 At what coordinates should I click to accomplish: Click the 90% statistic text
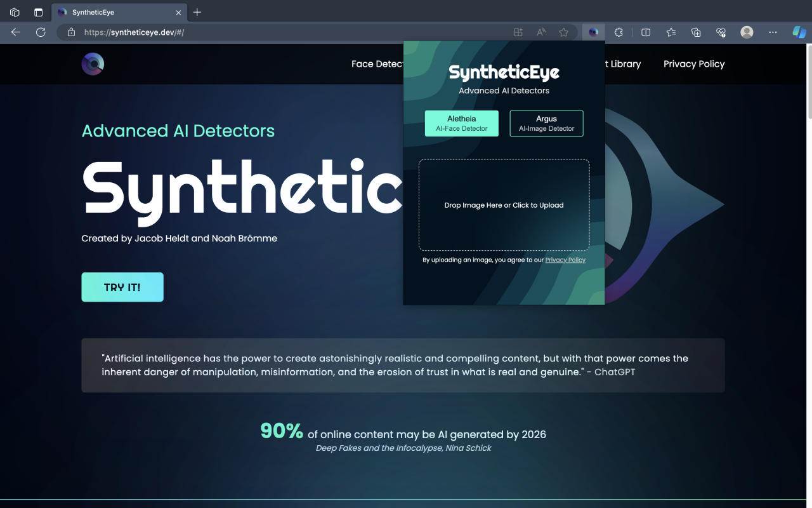(x=282, y=431)
